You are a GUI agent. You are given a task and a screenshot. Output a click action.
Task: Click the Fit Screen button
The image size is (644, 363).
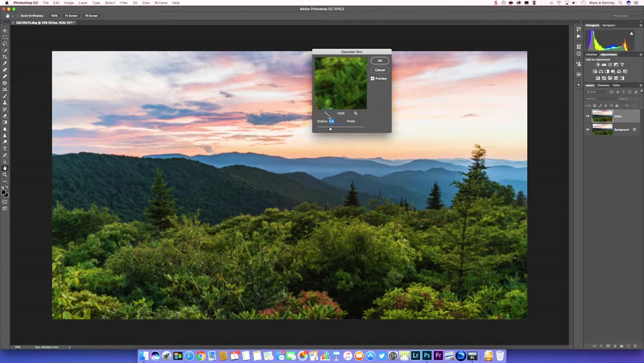71,16
